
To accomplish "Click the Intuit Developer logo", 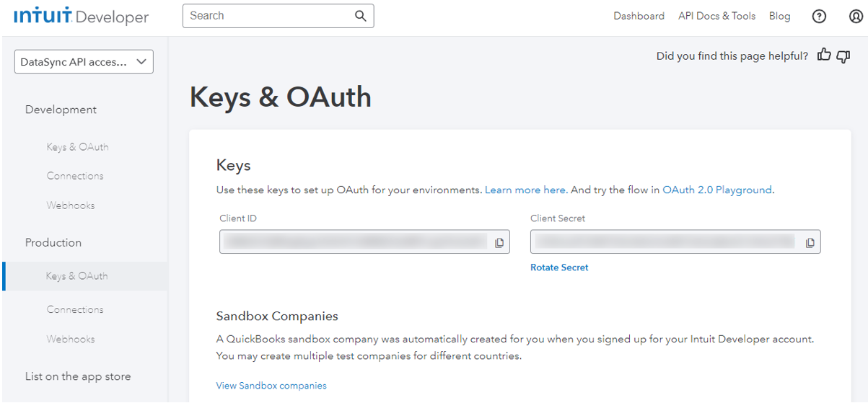I will click(81, 17).
